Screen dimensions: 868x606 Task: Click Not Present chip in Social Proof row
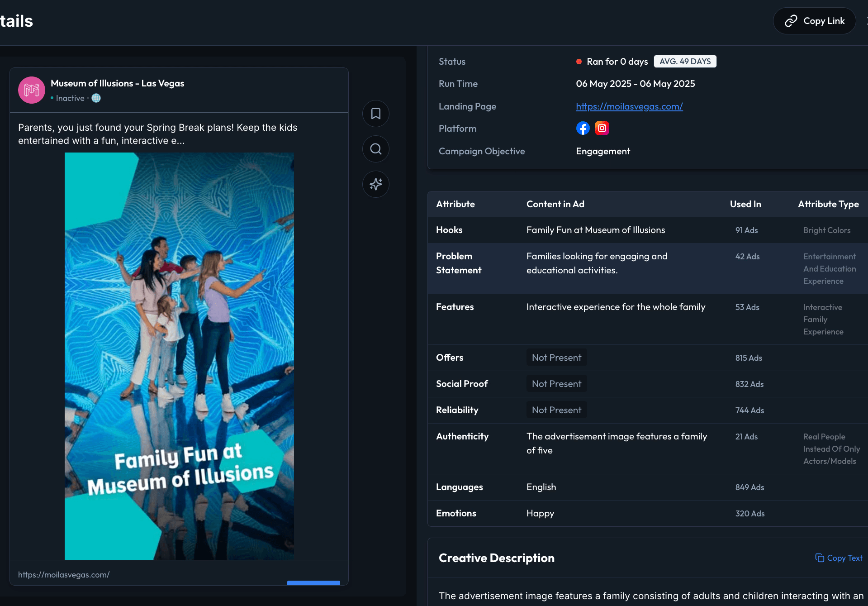coord(556,384)
